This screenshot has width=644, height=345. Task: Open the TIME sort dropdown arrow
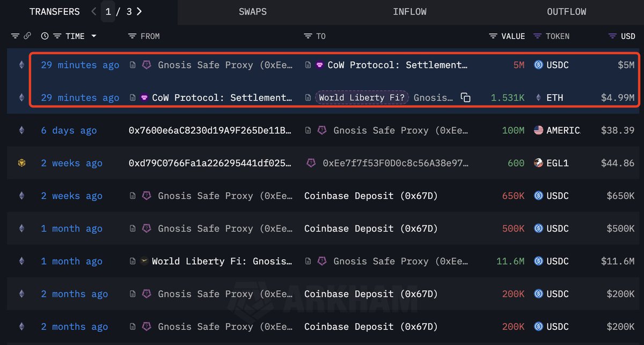click(x=94, y=36)
